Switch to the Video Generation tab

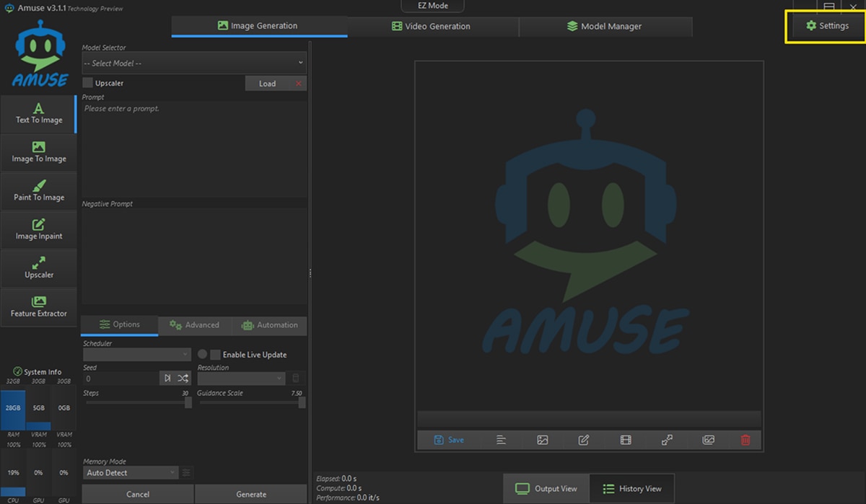(432, 27)
